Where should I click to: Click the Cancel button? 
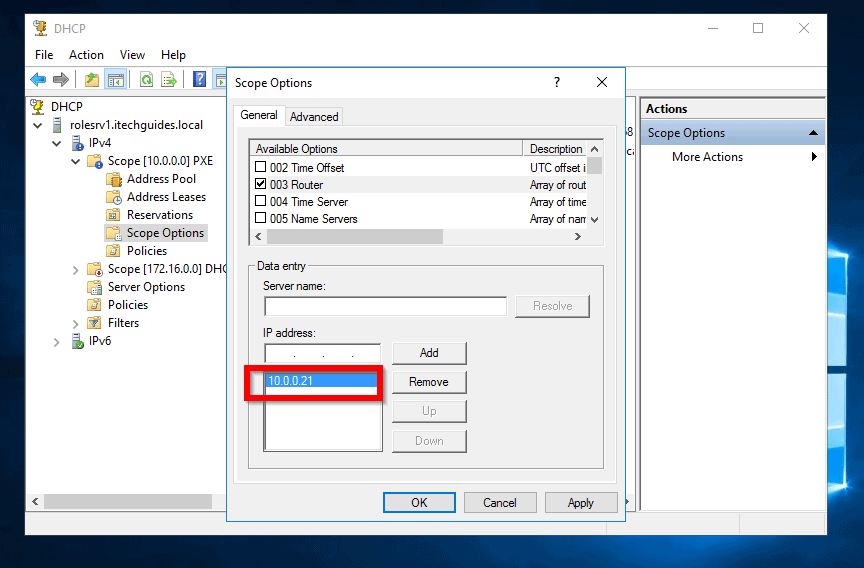tap(500, 502)
